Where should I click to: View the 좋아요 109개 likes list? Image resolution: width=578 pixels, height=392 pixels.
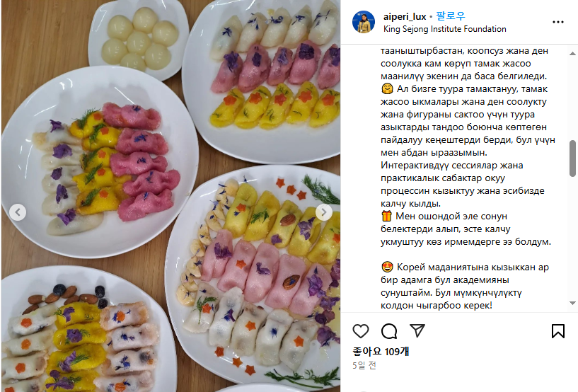381,352
